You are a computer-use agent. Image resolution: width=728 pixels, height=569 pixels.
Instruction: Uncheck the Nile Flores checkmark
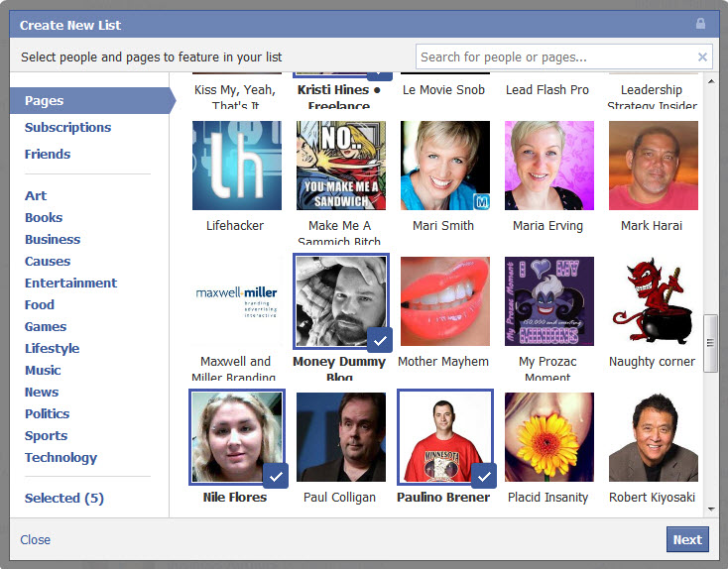[x=276, y=476]
